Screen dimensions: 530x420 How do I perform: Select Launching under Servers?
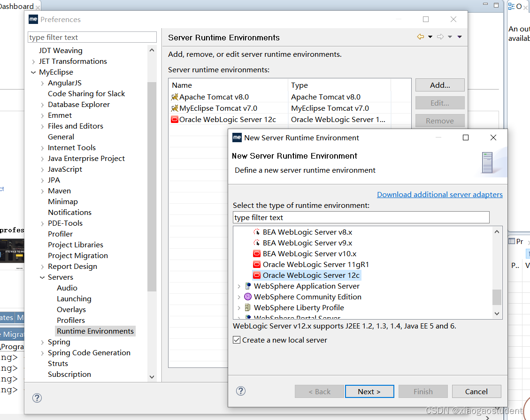pyautogui.click(x=74, y=299)
